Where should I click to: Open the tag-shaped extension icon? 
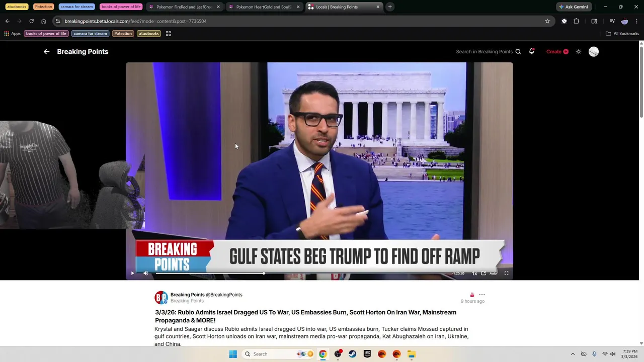tap(564, 21)
